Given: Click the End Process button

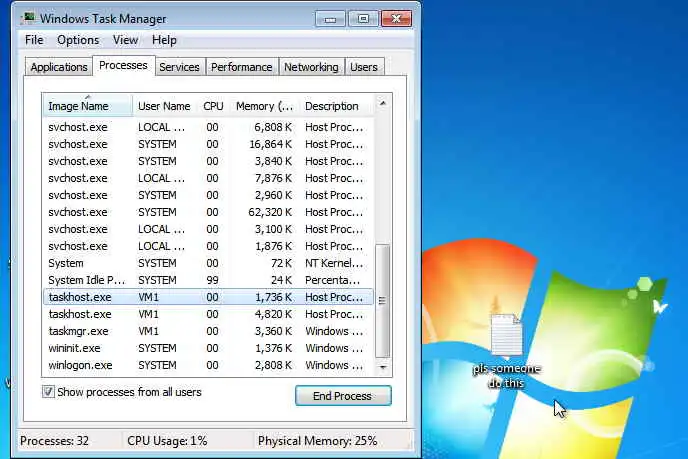Looking at the screenshot, I should coord(343,396).
